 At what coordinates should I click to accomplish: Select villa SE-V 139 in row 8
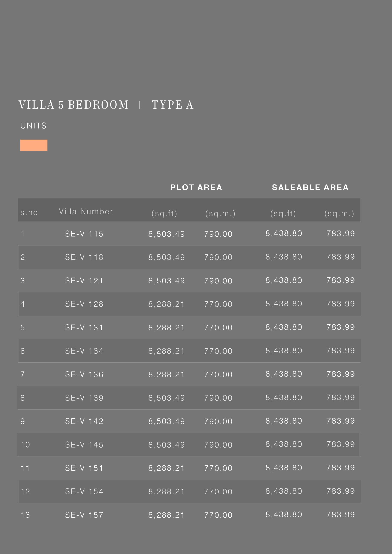click(x=84, y=398)
